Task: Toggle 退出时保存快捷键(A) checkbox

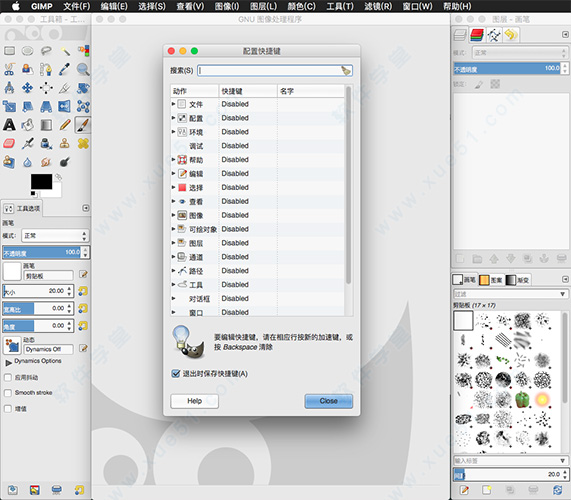Action: tap(176, 374)
